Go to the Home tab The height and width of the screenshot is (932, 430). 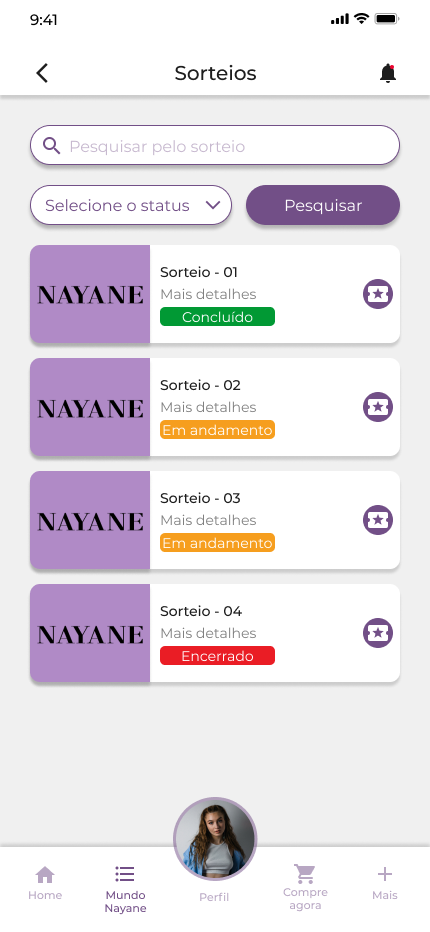pyautogui.click(x=45, y=883)
